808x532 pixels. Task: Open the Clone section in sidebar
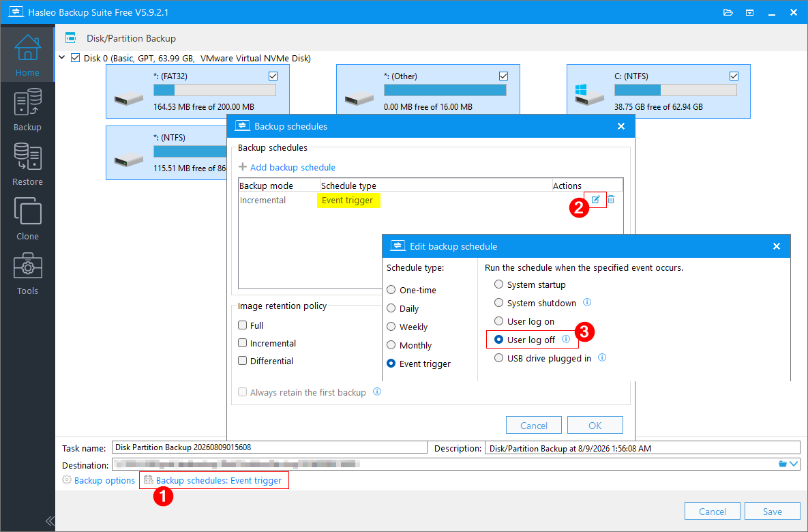[x=27, y=219]
